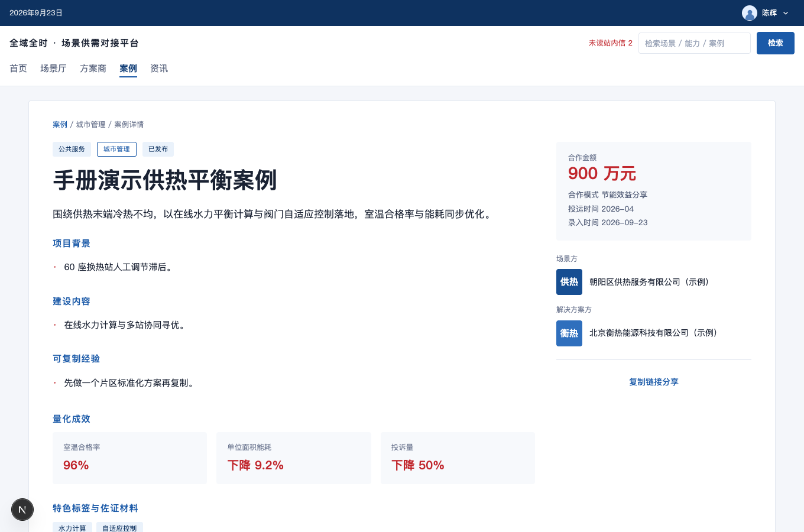Image resolution: width=804 pixels, height=532 pixels.
Task: Click the 衡热 company logo tile
Action: coord(569,333)
